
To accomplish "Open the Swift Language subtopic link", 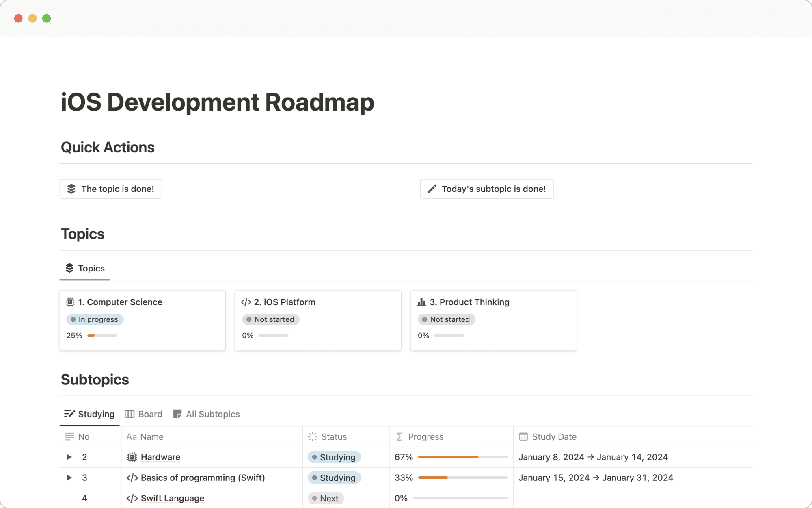I will click(172, 498).
